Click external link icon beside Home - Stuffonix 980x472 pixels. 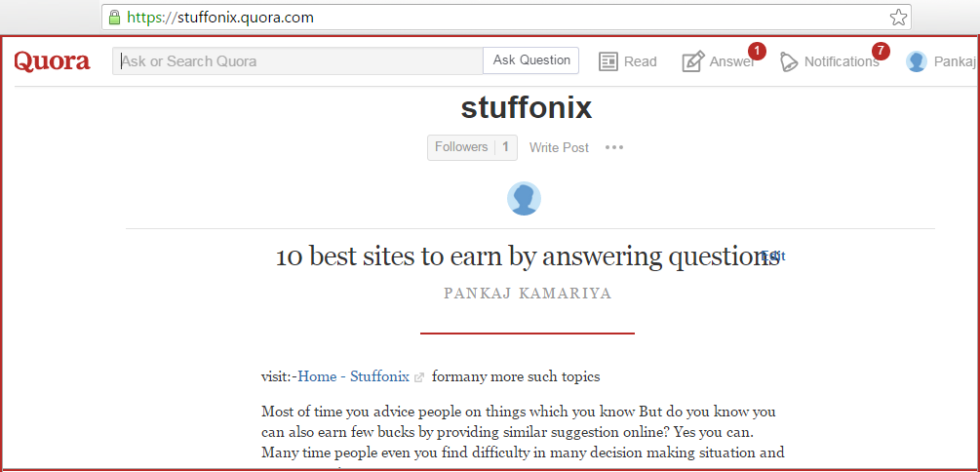click(419, 377)
